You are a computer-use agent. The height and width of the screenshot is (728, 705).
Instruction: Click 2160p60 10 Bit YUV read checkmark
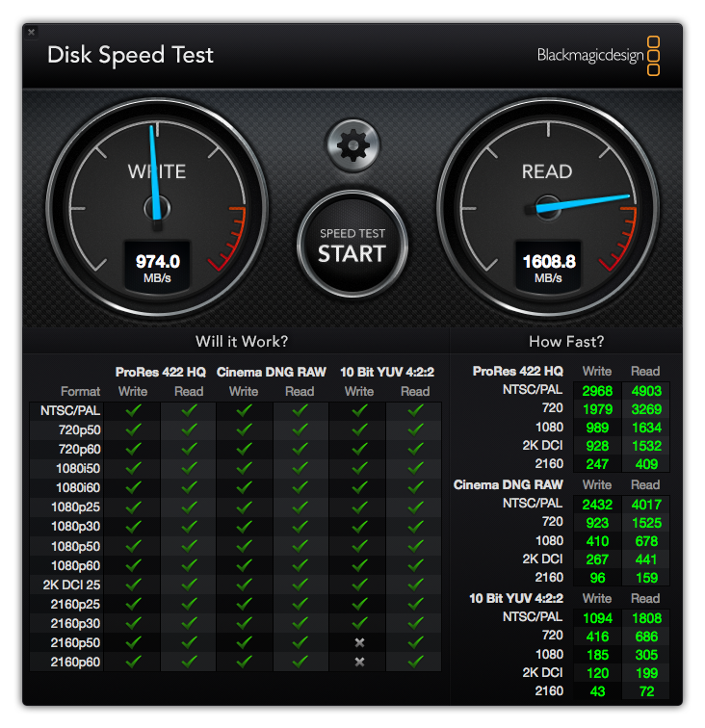click(x=416, y=663)
